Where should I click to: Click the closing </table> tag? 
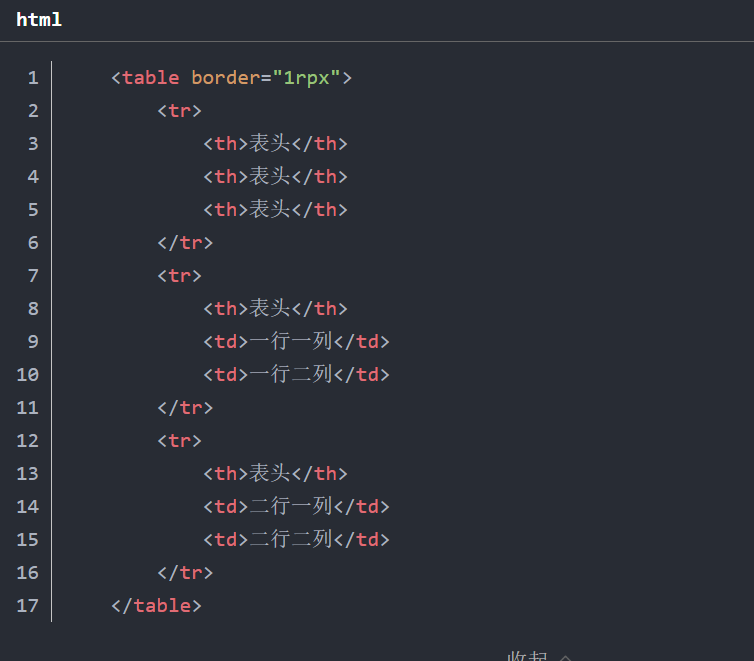click(x=156, y=605)
